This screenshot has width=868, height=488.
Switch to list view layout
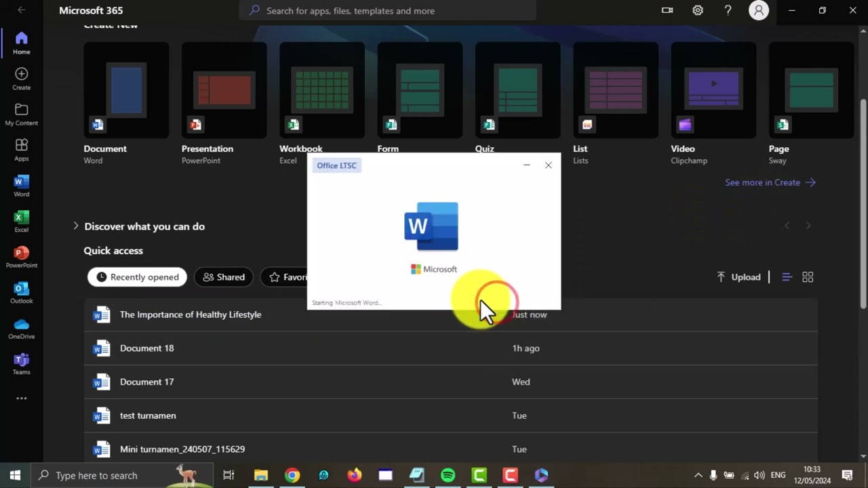pos(787,277)
